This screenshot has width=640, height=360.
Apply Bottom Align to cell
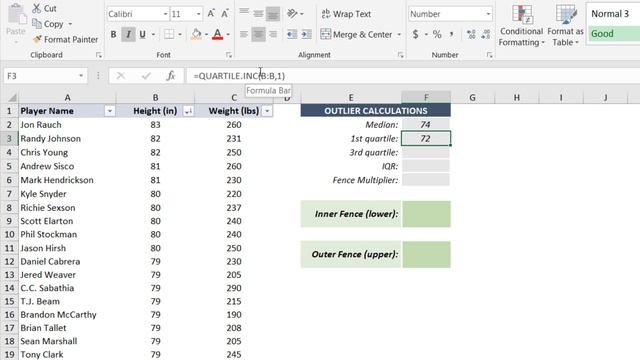[273, 14]
